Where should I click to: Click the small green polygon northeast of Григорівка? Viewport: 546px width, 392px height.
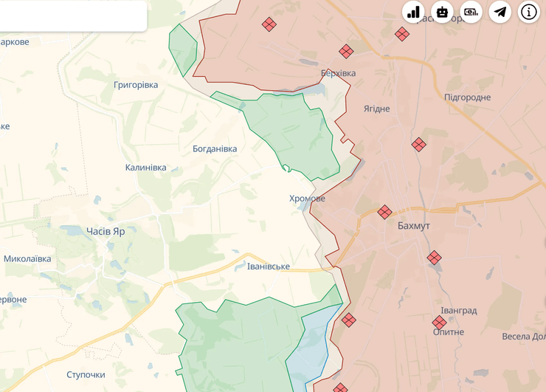[182, 48]
